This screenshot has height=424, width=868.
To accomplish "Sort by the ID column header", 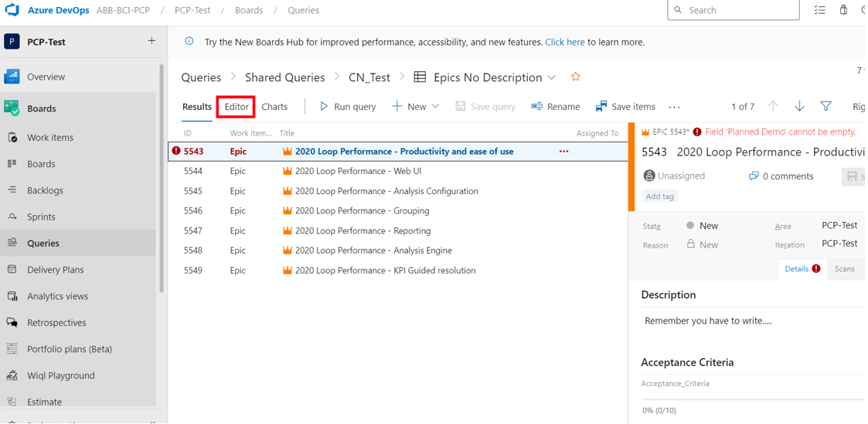I will (x=188, y=133).
